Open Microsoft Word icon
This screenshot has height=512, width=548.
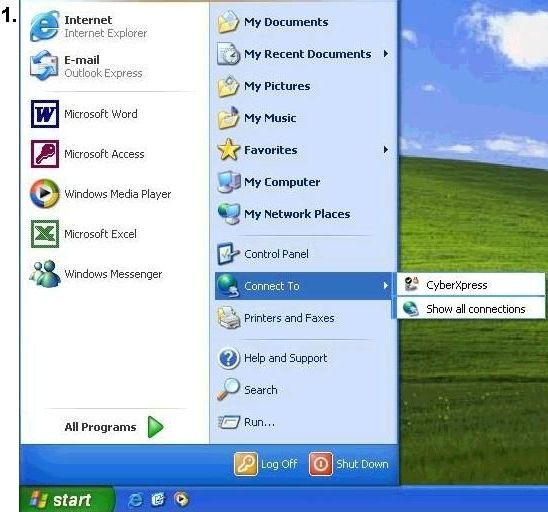point(45,114)
